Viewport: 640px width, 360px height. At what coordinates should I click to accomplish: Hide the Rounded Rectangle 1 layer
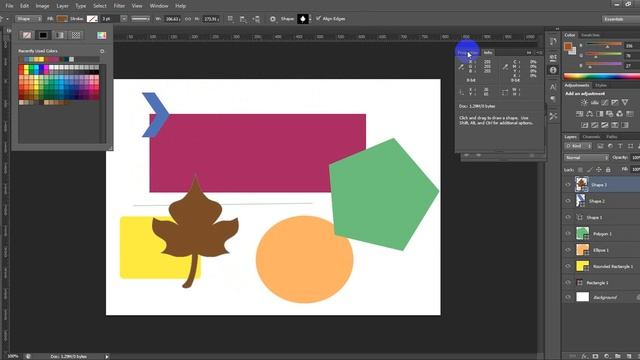tap(568, 267)
